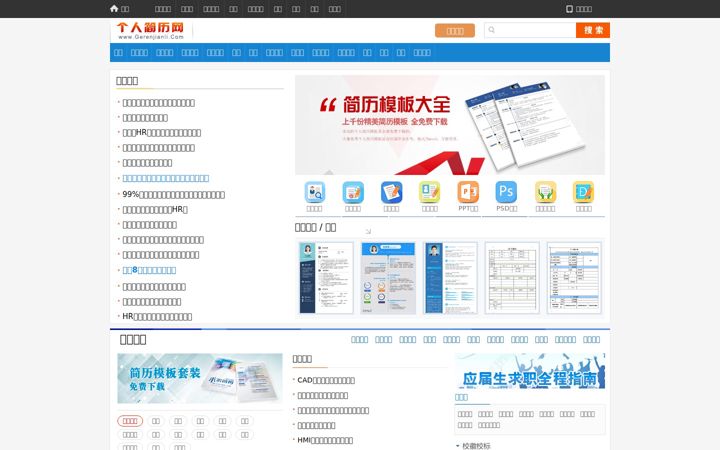Open the light blue note-and-pencil category icon
Screen dimensions: 720x450
click(353, 192)
